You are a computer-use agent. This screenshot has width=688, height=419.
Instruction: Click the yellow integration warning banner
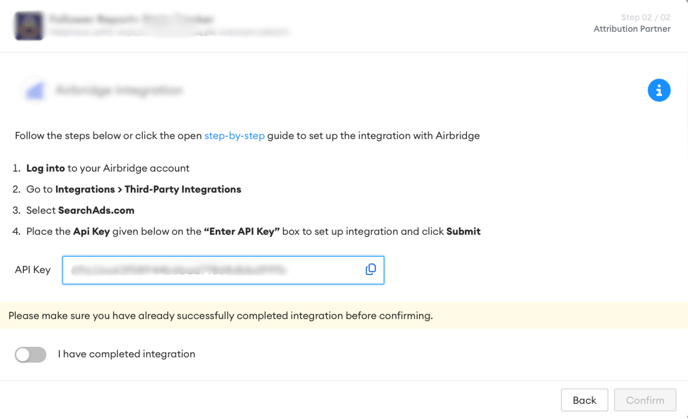pyautogui.click(x=344, y=315)
